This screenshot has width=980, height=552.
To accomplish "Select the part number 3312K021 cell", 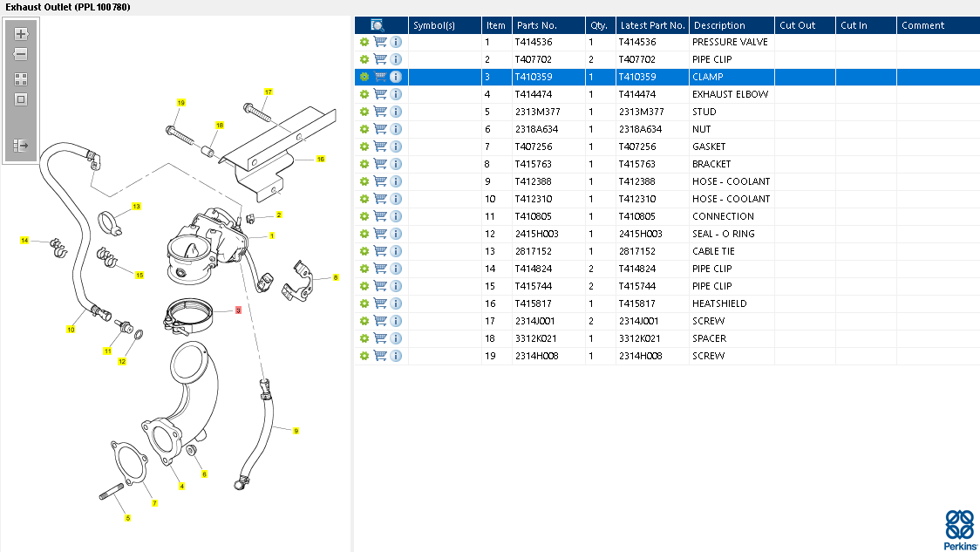I will click(x=548, y=338).
